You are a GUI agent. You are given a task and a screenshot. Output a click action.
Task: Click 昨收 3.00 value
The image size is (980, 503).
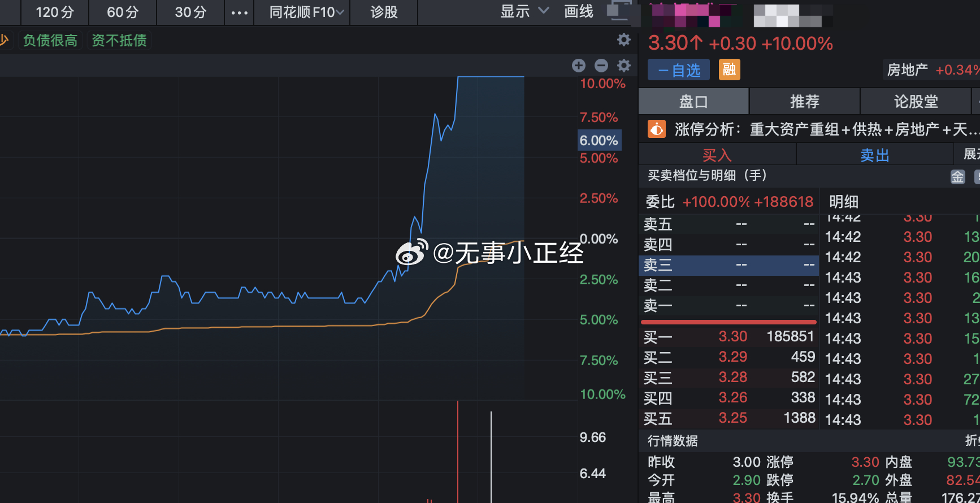coord(747,462)
